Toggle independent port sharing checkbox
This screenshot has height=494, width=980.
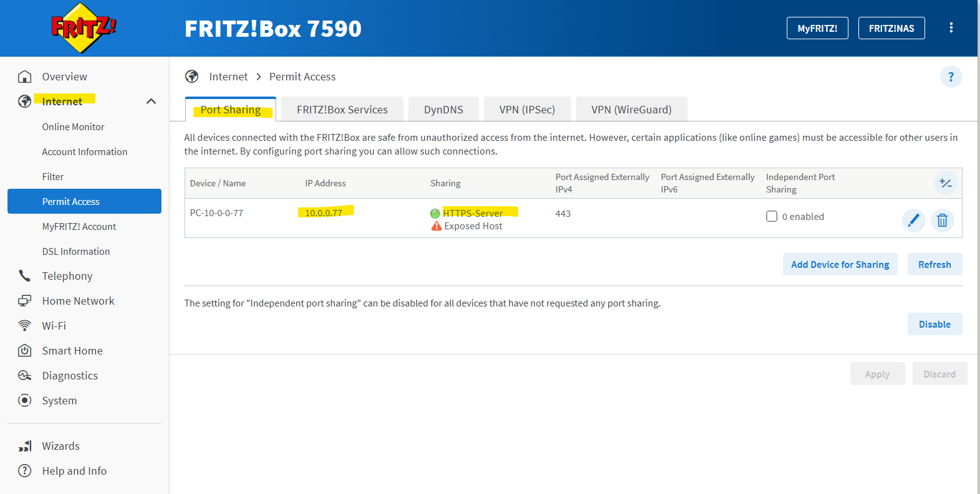tap(772, 216)
